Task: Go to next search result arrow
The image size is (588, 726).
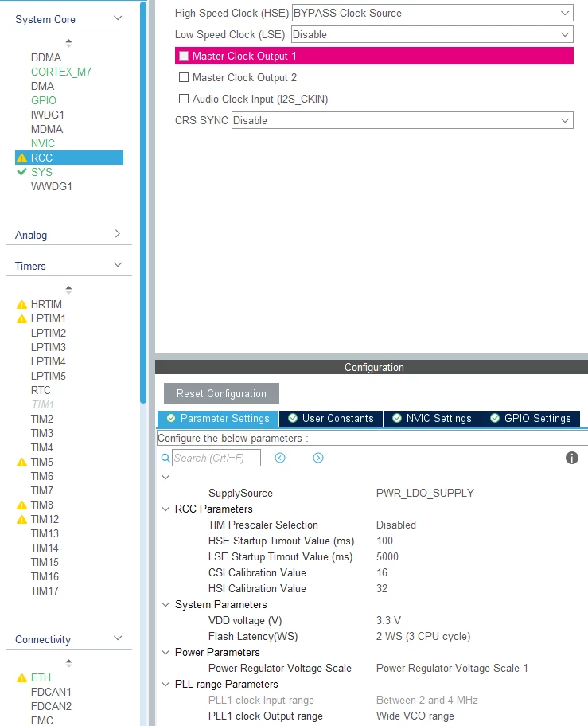Action: click(318, 458)
